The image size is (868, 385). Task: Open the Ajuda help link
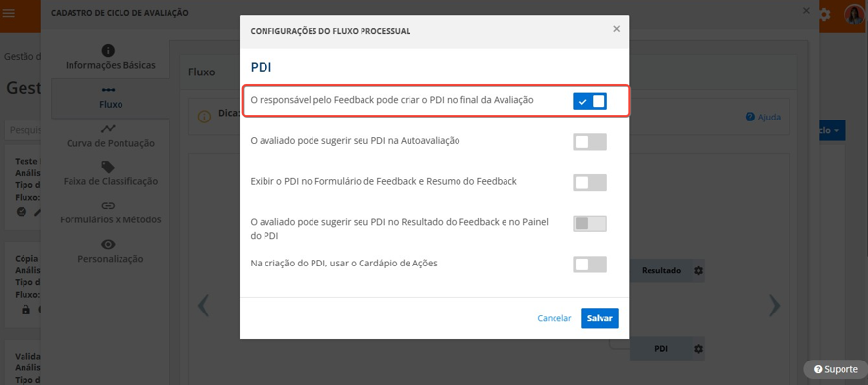pyautogui.click(x=763, y=117)
